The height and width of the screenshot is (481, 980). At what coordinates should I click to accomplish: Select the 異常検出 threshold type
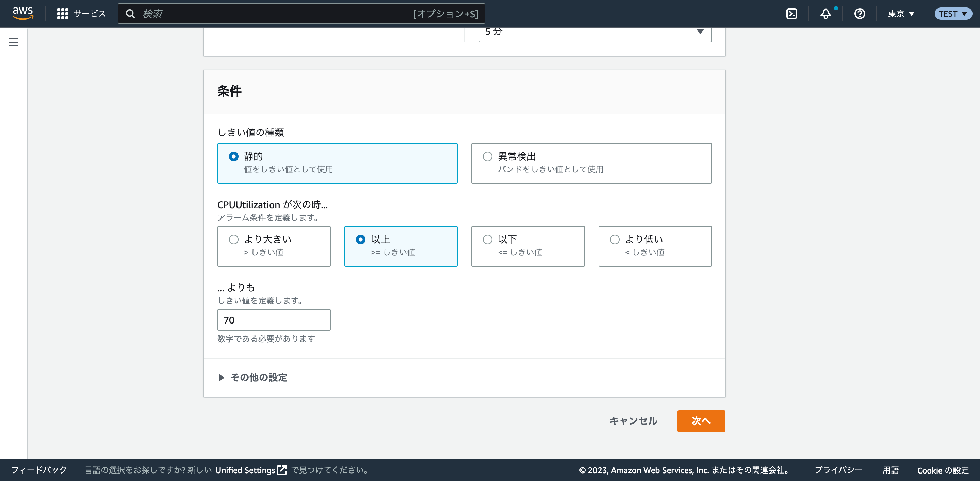tap(487, 157)
